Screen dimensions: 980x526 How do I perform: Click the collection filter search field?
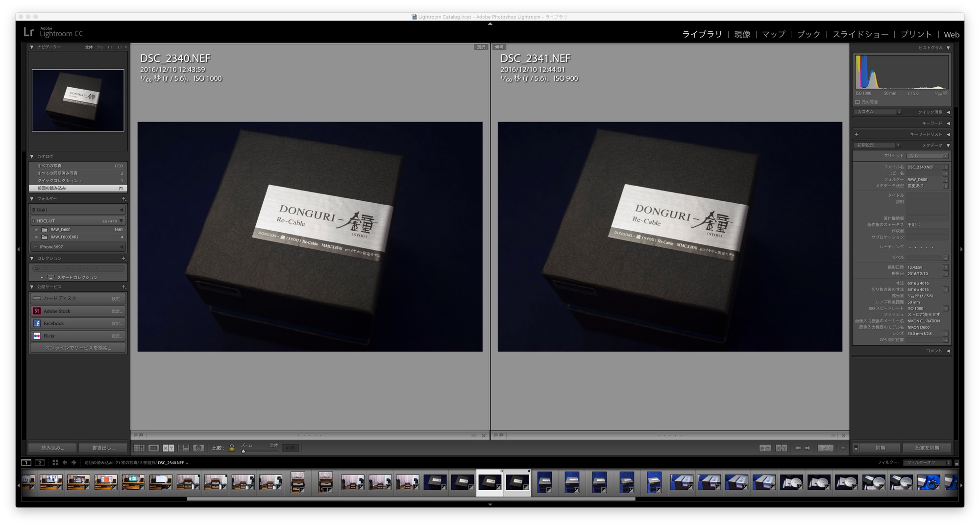click(78, 268)
